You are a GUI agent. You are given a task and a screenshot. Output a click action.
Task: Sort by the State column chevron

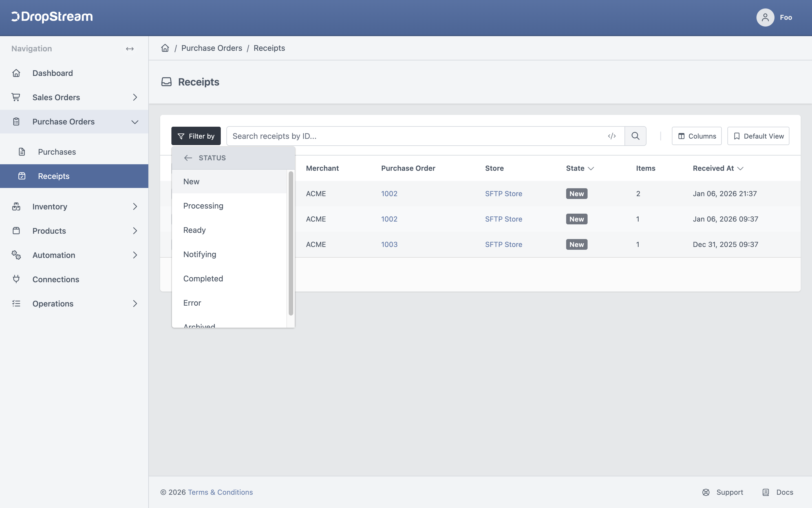[x=591, y=168]
